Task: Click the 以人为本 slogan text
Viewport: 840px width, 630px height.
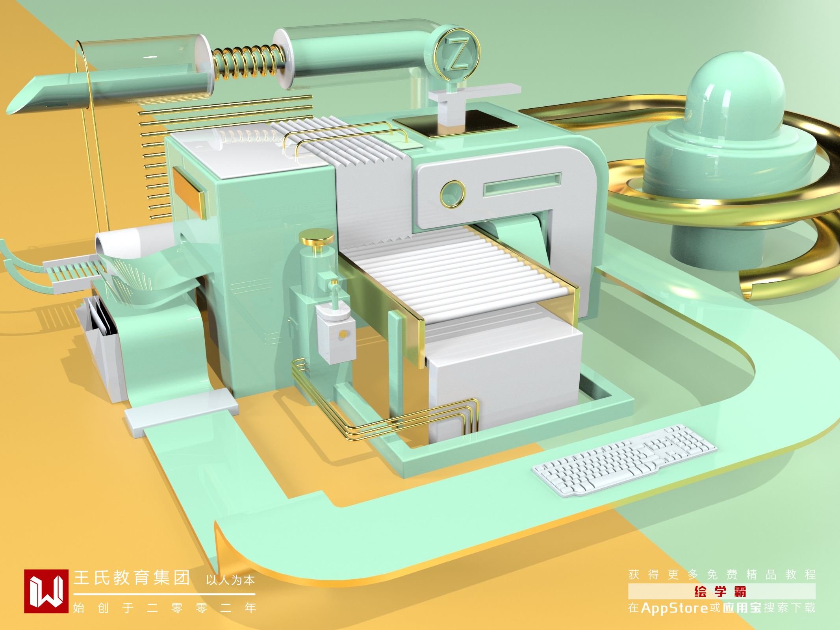Action: 231,580
